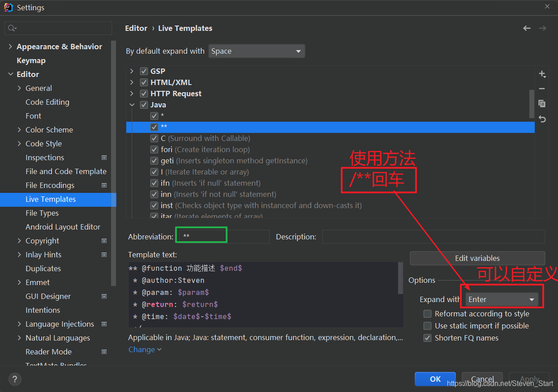
Task: Click project-level icon beside File Encodings
Action: (x=104, y=185)
